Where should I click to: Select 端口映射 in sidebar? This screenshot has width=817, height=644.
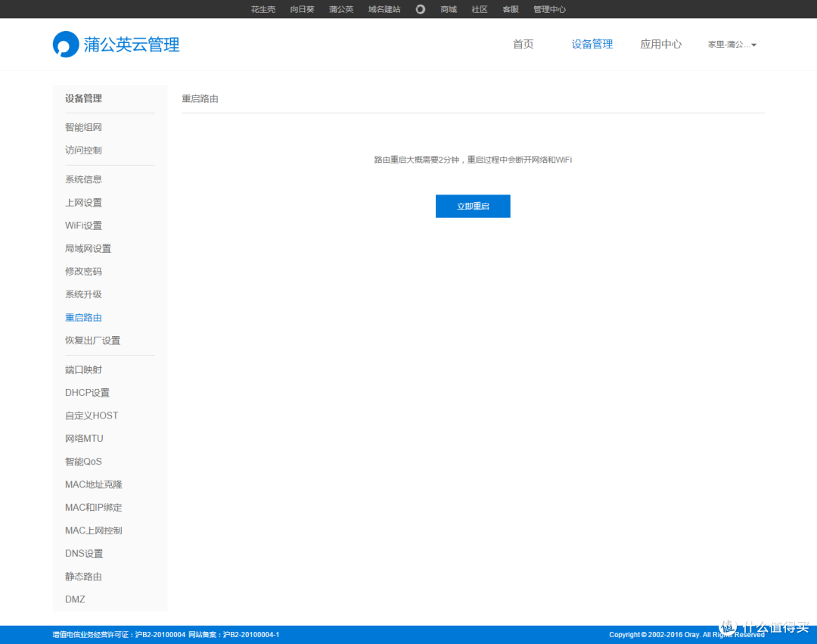coord(83,369)
